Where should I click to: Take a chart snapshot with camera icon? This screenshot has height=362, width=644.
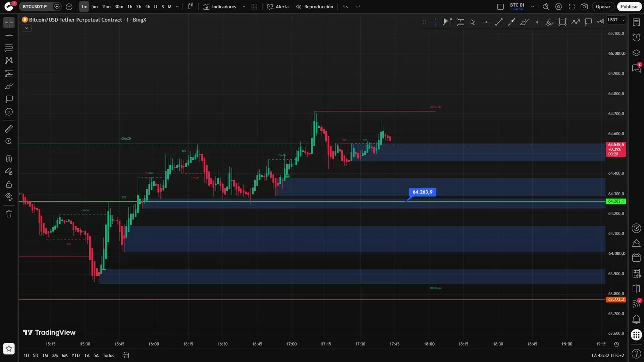584,7
